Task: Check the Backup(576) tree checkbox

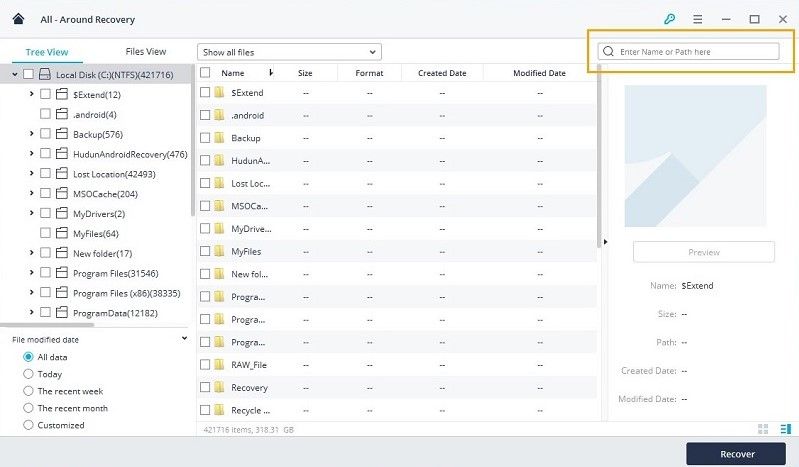Action: 45,134
